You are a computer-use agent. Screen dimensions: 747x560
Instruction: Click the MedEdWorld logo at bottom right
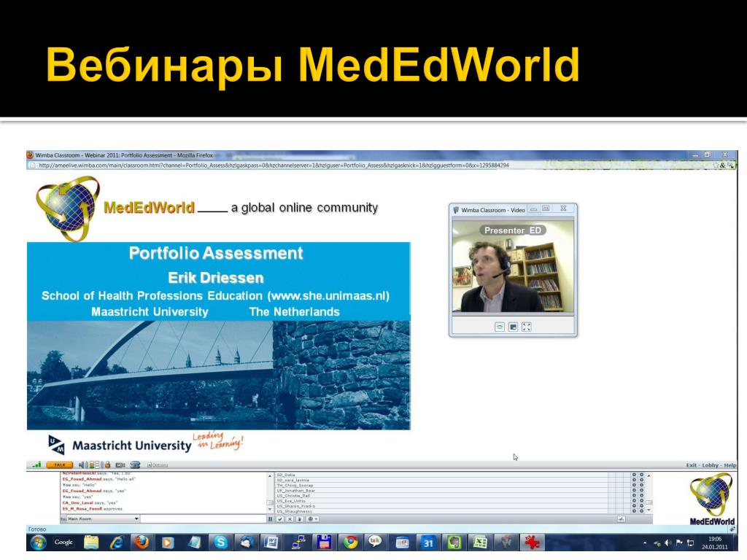pos(712,499)
